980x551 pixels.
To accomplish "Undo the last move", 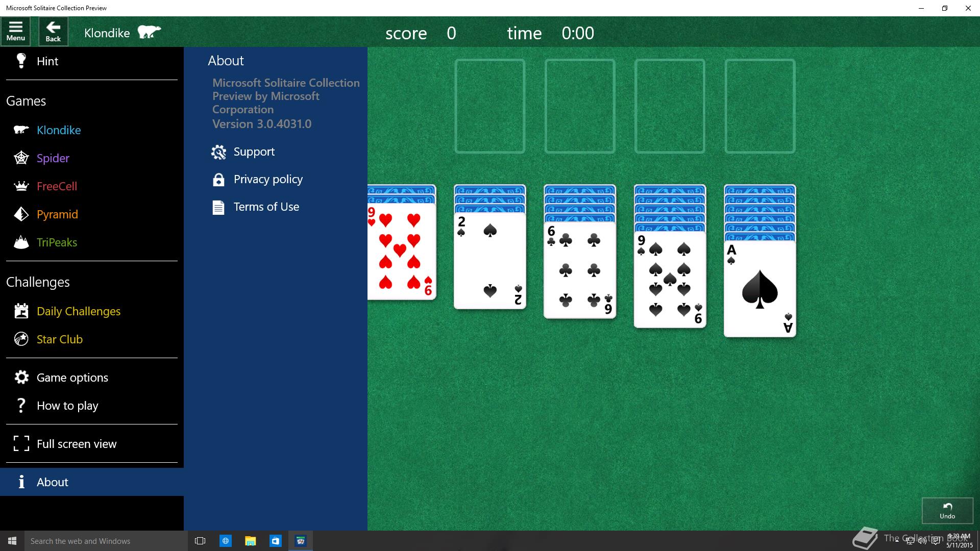I will 947,510.
